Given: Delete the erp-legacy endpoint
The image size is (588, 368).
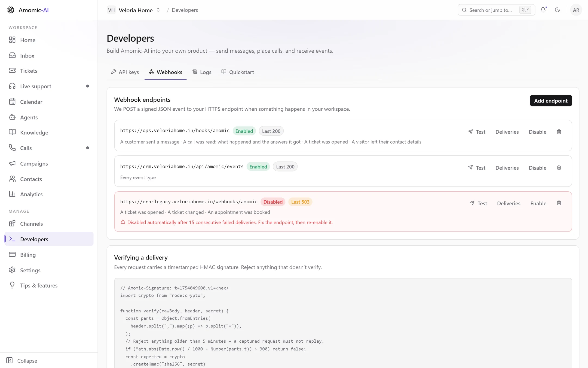Looking at the screenshot, I should [x=559, y=203].
